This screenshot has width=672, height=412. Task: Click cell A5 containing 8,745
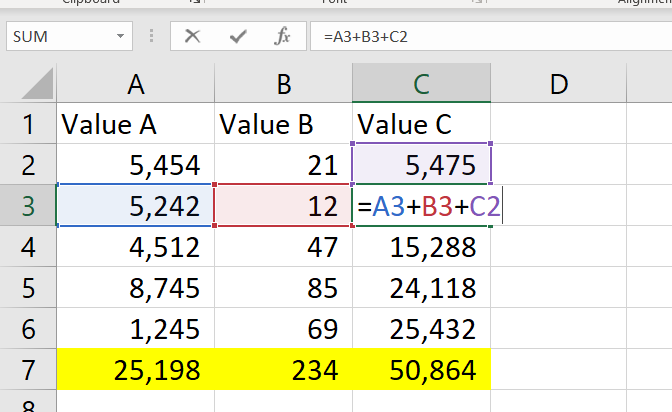point(135,289)
